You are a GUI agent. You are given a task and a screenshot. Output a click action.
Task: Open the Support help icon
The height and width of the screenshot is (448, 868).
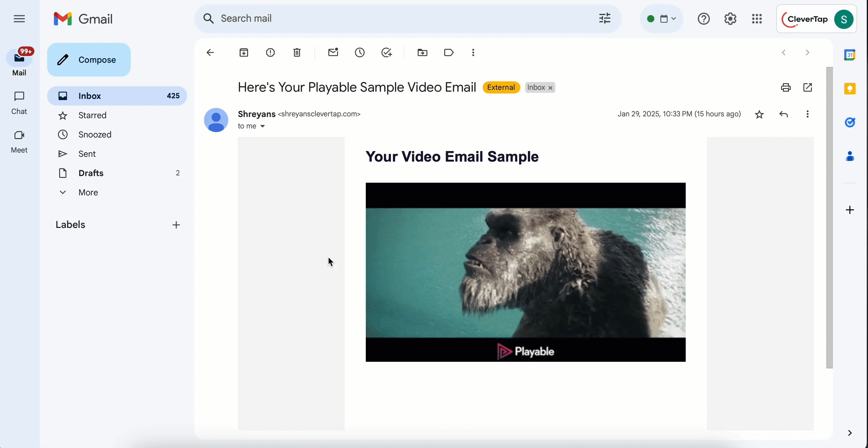point(704,19)
